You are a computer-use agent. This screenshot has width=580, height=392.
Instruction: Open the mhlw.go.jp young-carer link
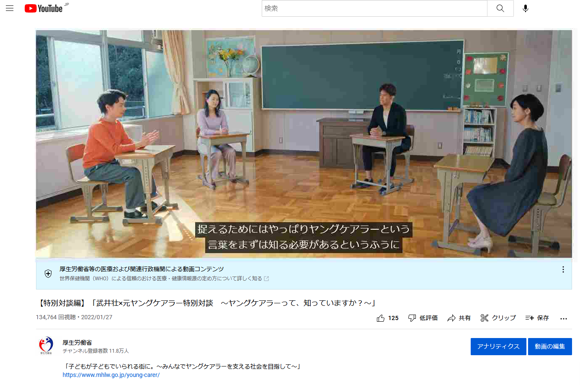pos(111,375)
